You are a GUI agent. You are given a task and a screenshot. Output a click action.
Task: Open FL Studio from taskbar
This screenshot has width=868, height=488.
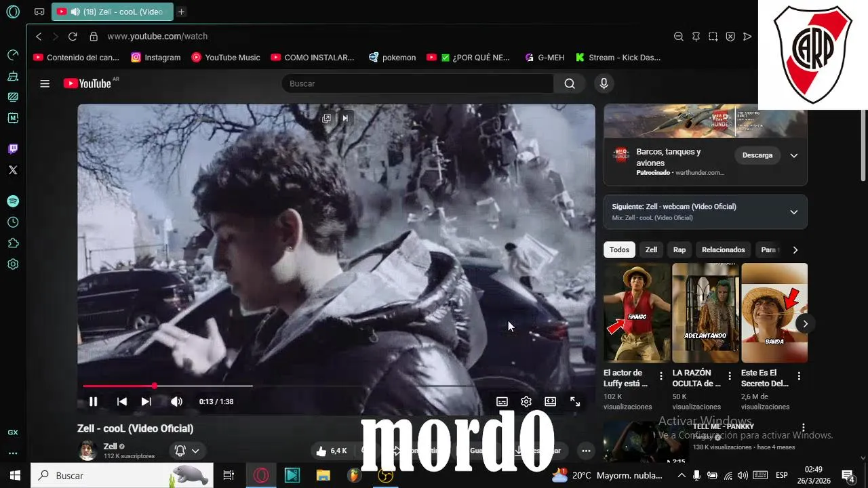(354, 476)
